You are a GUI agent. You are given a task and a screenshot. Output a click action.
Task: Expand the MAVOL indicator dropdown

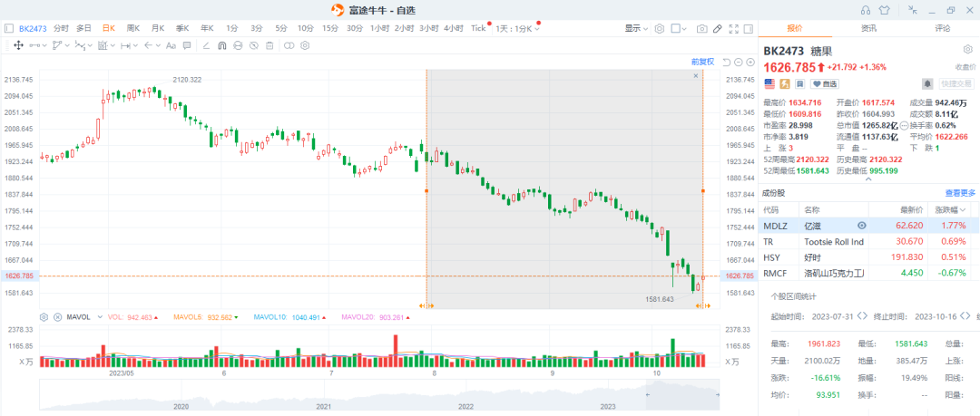[99, 317]
